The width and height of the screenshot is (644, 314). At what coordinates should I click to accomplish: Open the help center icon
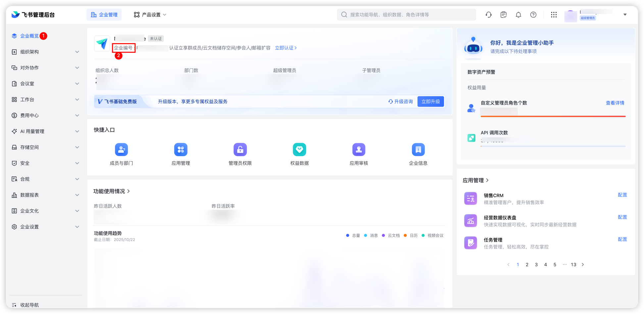[533, 15]
